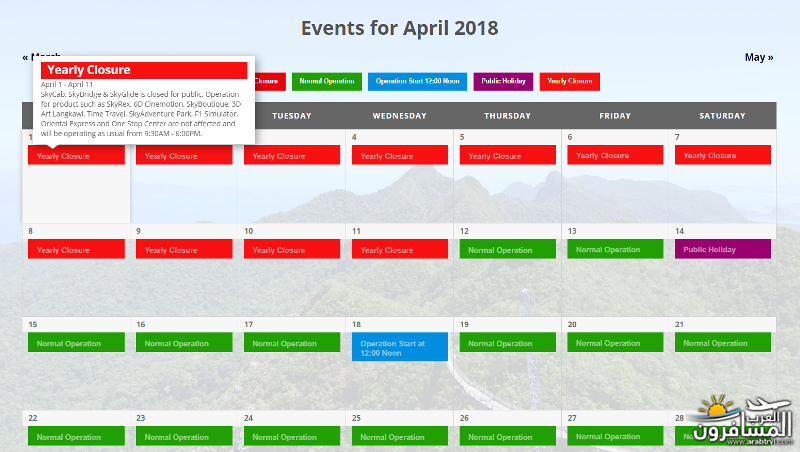Open Normal Operation event on April 15

pos(76,343)
